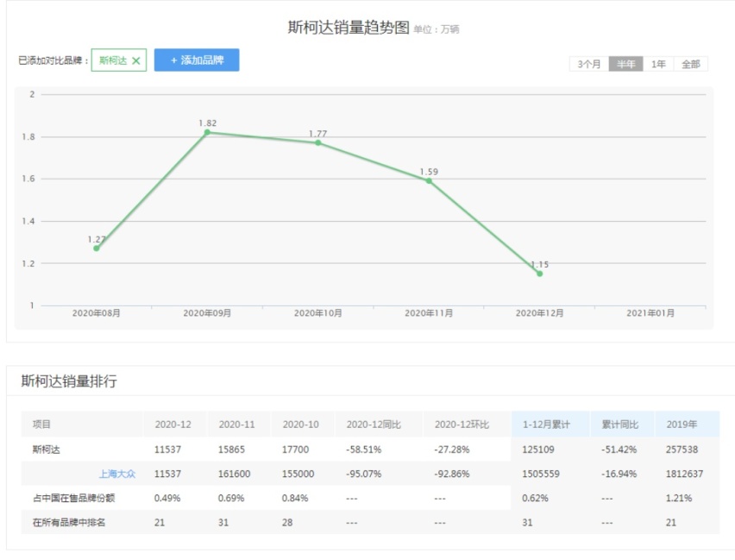Click the 1.27 data point for 2020年08月
The width and height of the screenshot is (735, 560).
(97, 249)
